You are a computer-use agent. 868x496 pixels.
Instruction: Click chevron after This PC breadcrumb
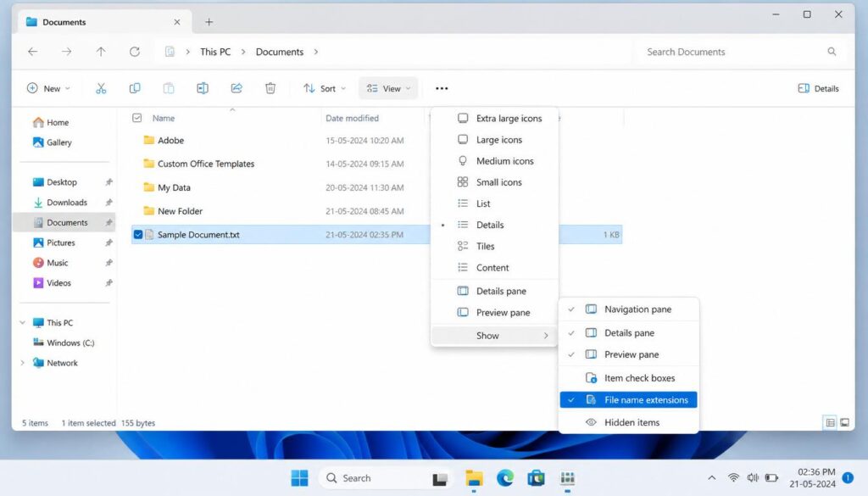click(243, 52)
